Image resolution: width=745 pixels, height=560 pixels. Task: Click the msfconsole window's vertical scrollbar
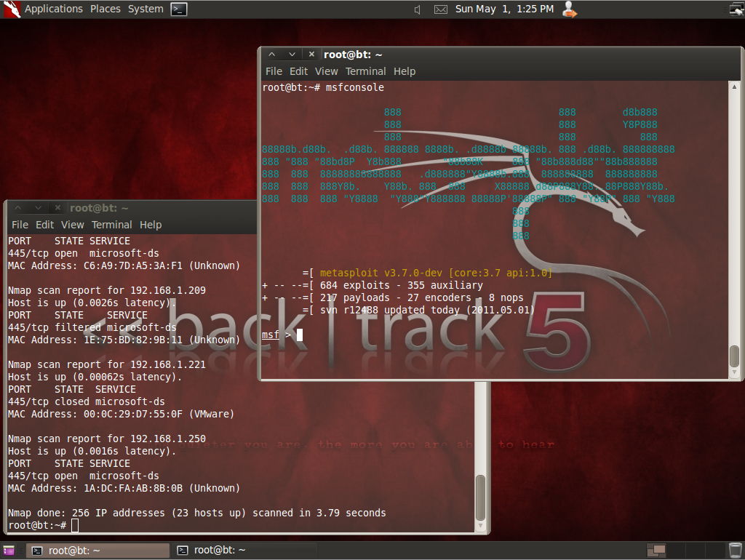[x=734, y=356]
